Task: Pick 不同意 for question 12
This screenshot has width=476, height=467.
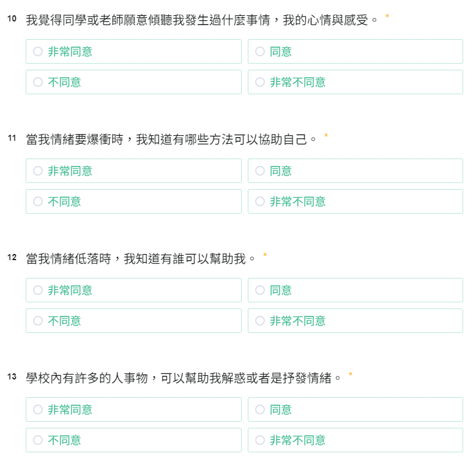Action: tap(133, 321)
